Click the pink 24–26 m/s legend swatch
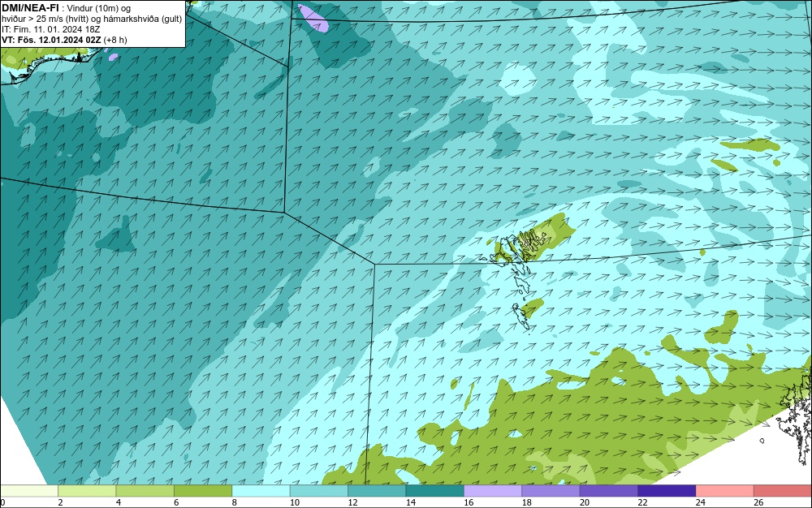The height and width of the screenshot is (508, 812). click(725, 491)
